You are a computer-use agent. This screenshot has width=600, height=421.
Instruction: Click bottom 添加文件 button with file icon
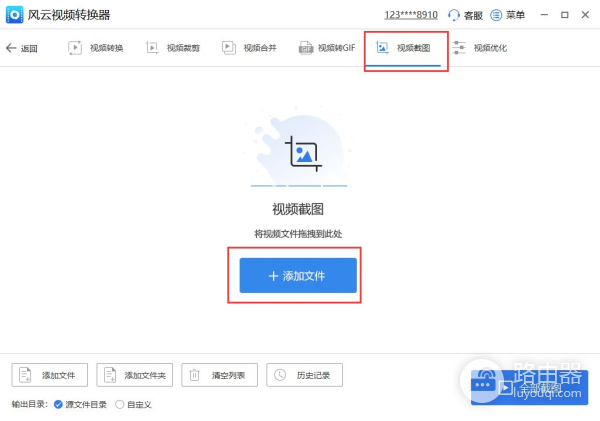(50, 375)
